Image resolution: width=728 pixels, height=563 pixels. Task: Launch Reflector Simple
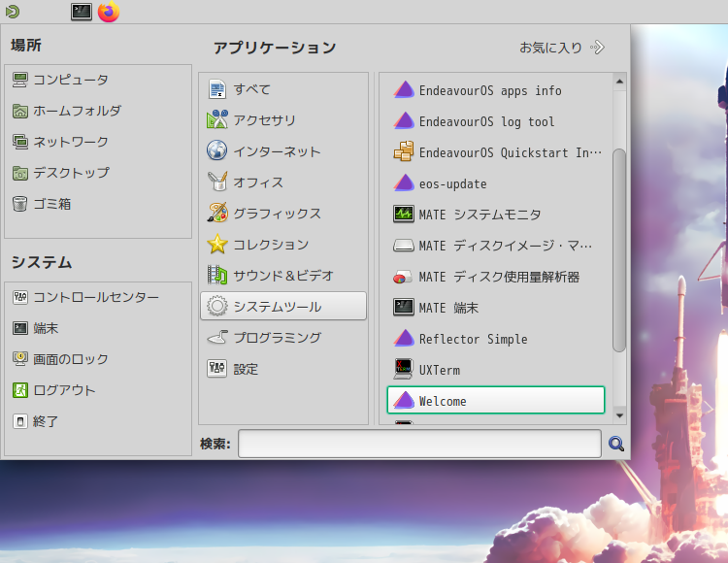(x=496, y=339)
